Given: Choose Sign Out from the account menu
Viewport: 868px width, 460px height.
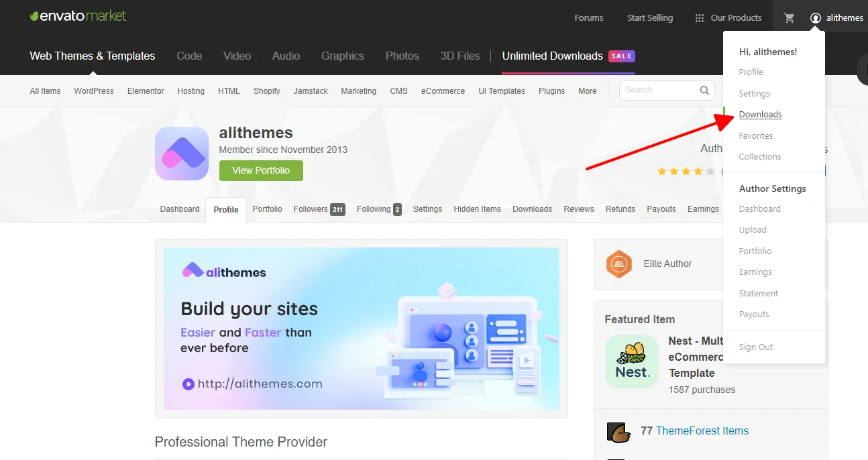Looking at the screenshot, I should pos(756,347).
